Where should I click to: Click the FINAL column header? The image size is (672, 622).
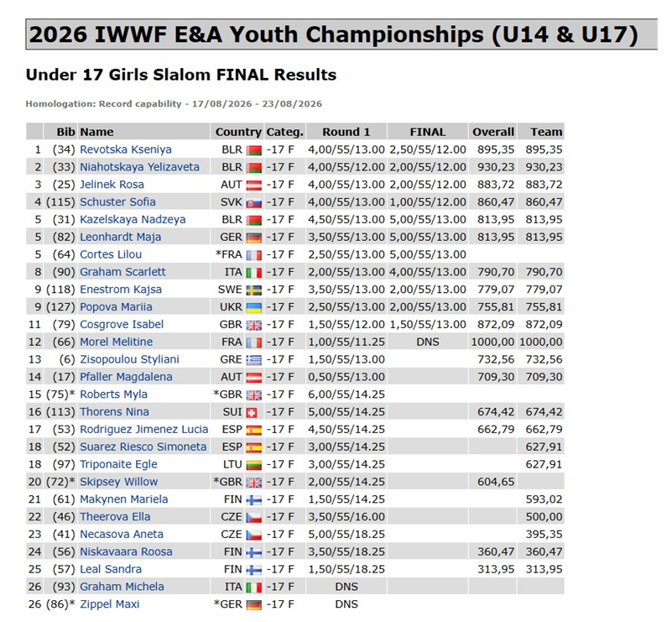(x=428, y=132)
